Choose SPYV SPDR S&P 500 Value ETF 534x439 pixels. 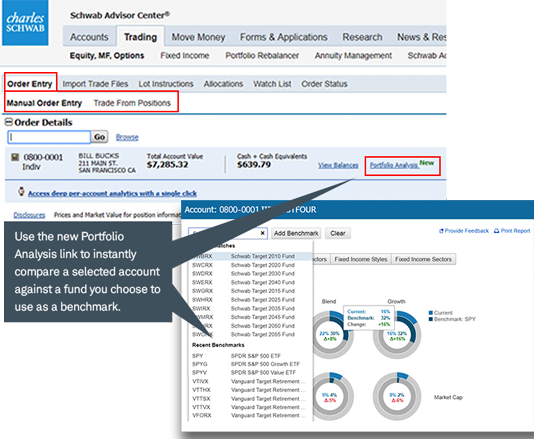coord(251,373)
